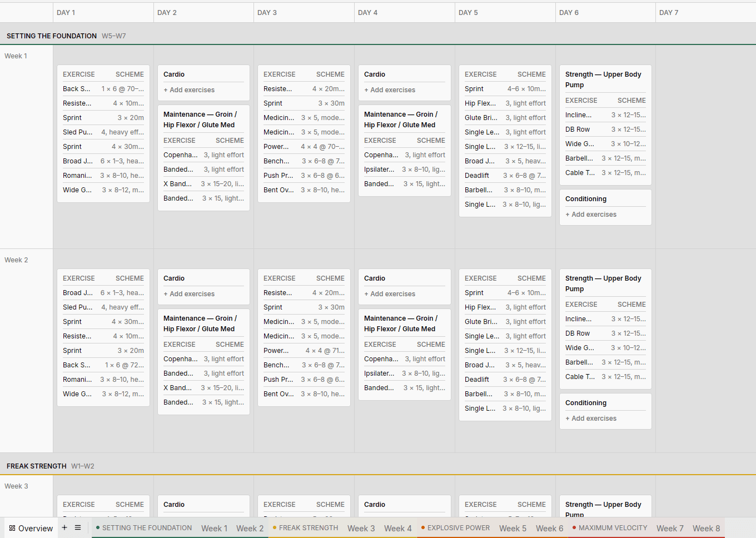756x538 pixels.
Task: Open the Week 2 sheet tab
Action: tap(250, 528)
